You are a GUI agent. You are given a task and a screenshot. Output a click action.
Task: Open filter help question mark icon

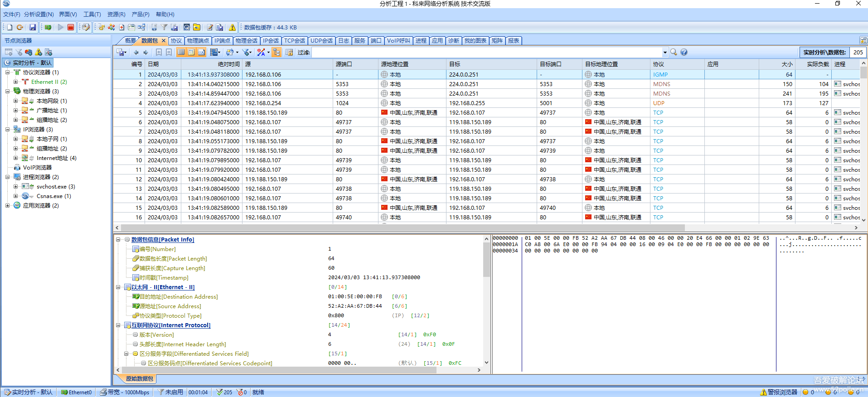684,52
